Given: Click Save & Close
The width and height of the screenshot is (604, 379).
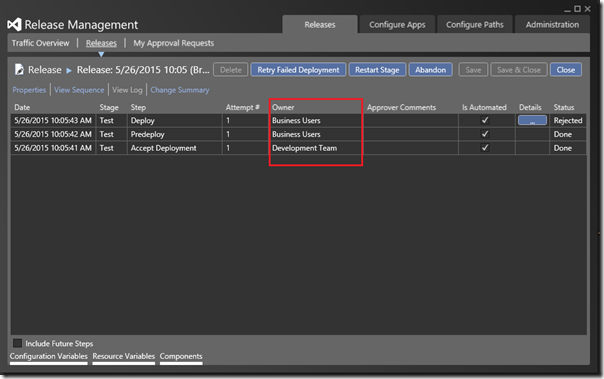Looking at the screenshot, I should click(x=518, y=70).
